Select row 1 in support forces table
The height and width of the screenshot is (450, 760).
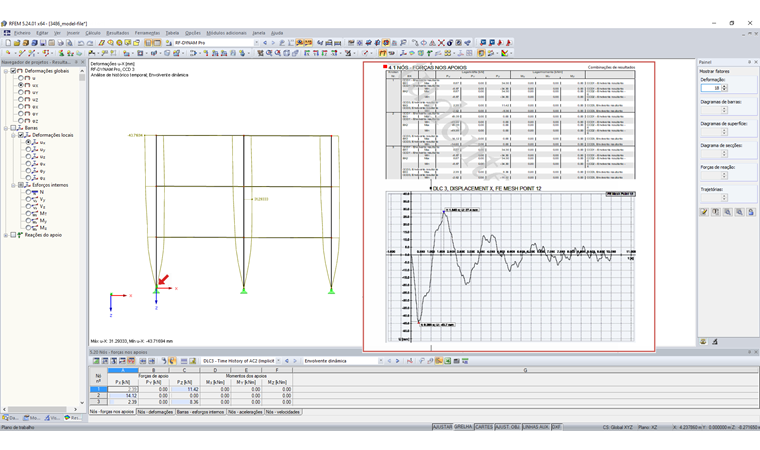click(98, 389)
